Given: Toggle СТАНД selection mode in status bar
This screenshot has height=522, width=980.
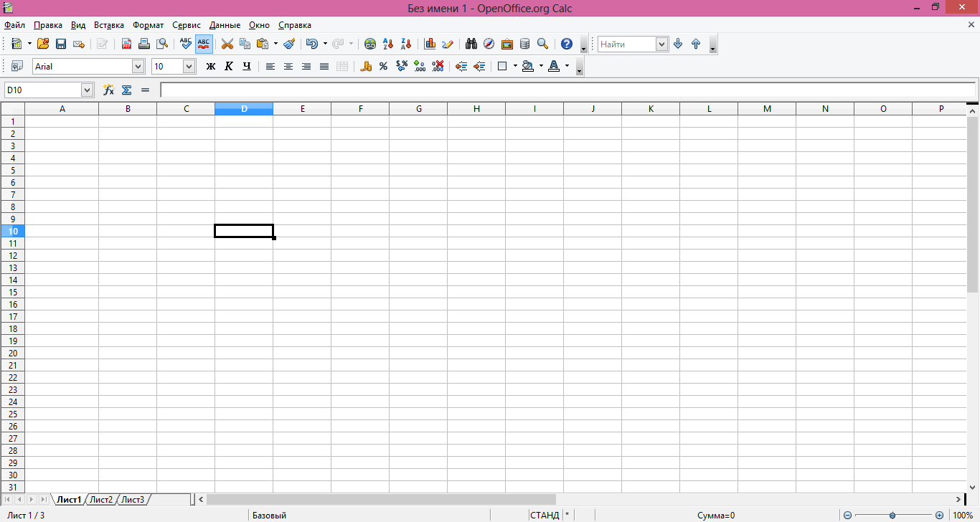Looking at the screenshot, I should pos(545,515).
